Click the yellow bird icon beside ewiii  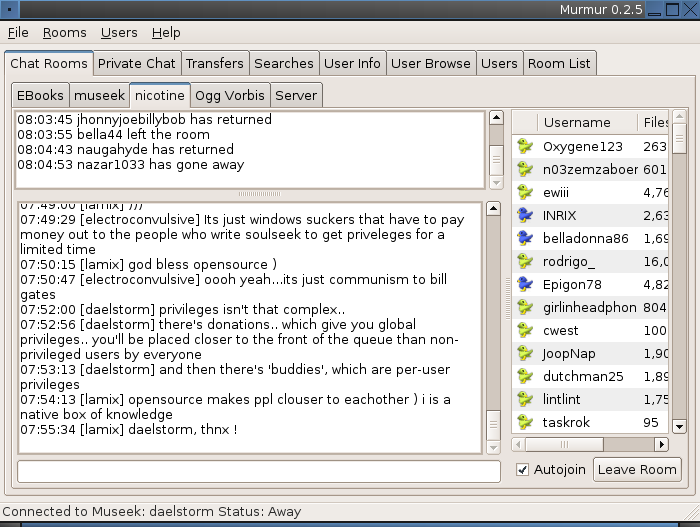click(525, 192)
